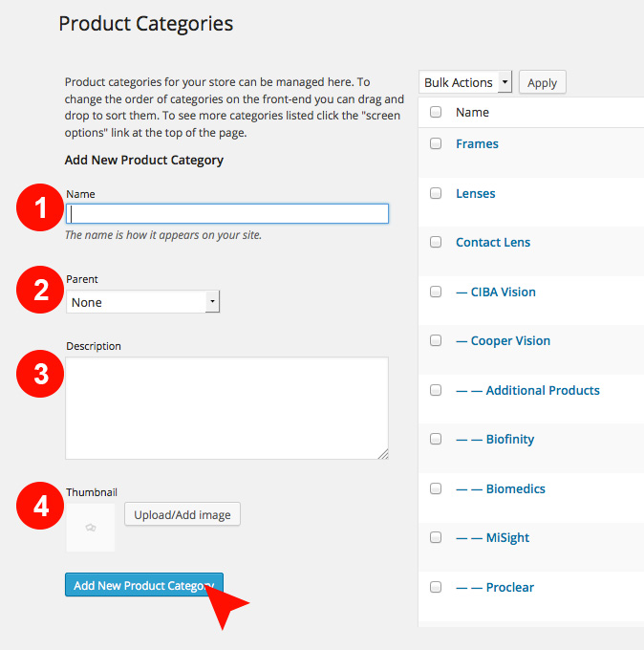Image resolution: width=644 pixels, height=650 pixels.
Task: Click the Name text field
Action: pyautogui.click(x=227, y=214)
